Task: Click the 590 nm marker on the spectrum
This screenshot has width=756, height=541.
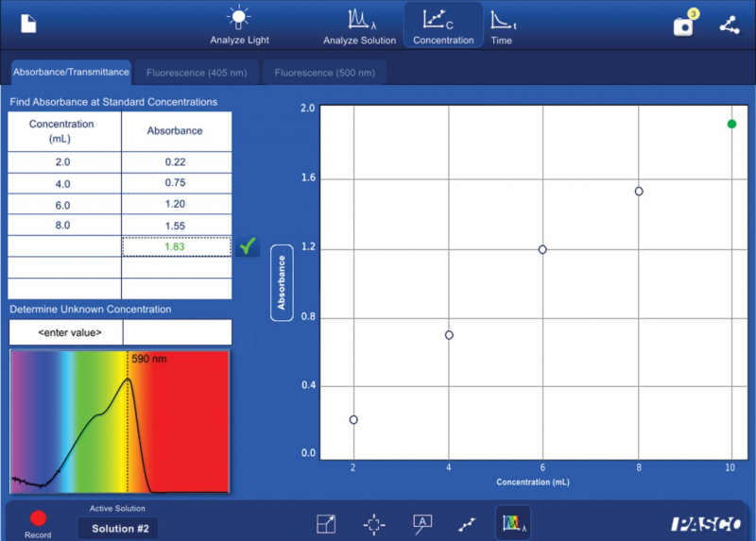Action: click(x=128, y=360)
